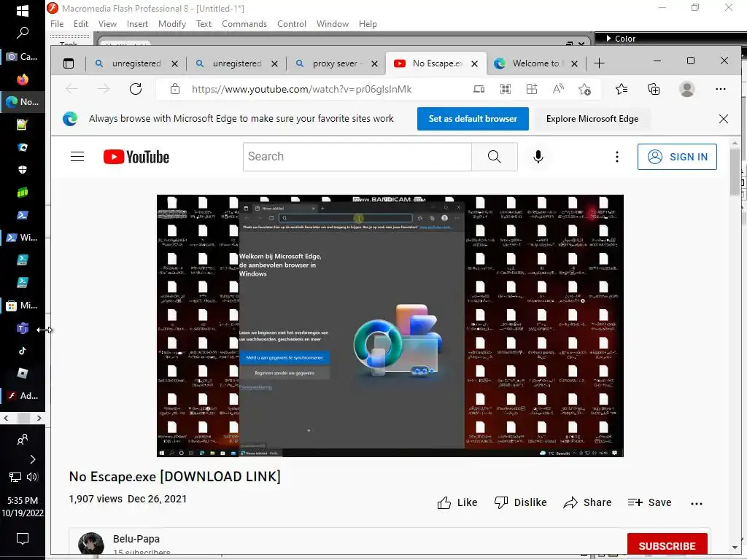This screenshot has width=747, height=560.
Task: Dislike the No Escape.exe video
Action: pyautogui.click(x=520, y=502)
